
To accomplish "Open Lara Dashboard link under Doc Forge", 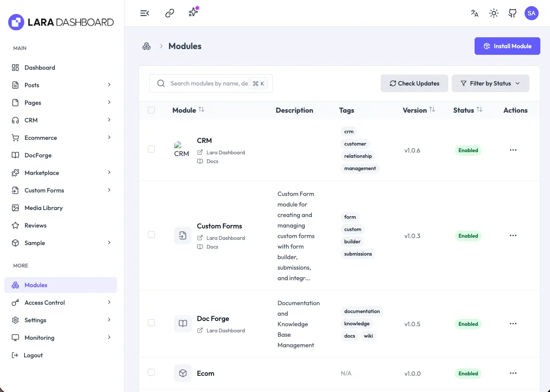I will (225, 331).
